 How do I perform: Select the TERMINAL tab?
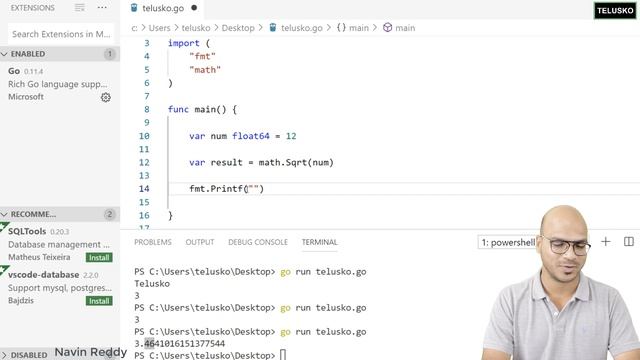pos(320,242)
